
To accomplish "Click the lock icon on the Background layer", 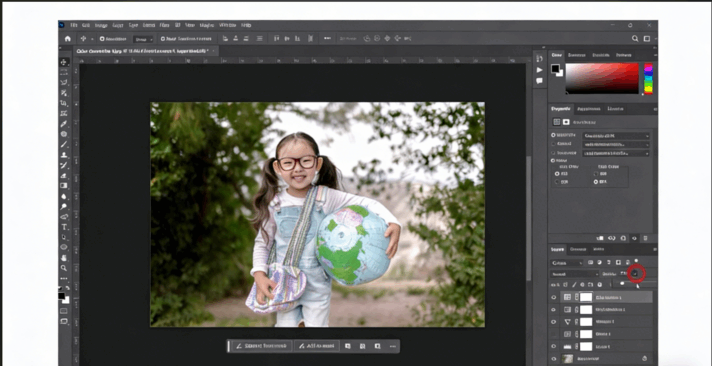I will pyautogui.click(x=644, y=358).
